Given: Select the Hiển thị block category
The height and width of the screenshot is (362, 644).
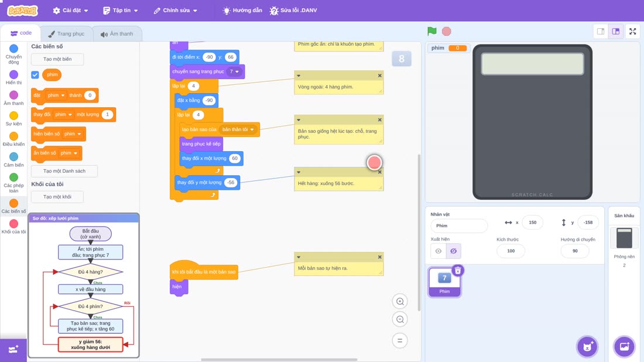Looking at the screenshot, I should [13, 77].
